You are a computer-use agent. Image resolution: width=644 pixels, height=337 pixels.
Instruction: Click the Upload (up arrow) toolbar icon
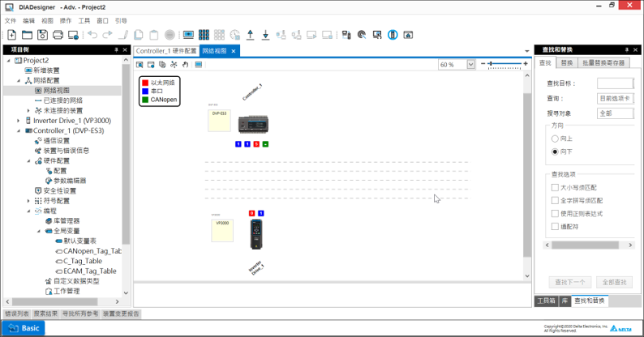[251, 35]
